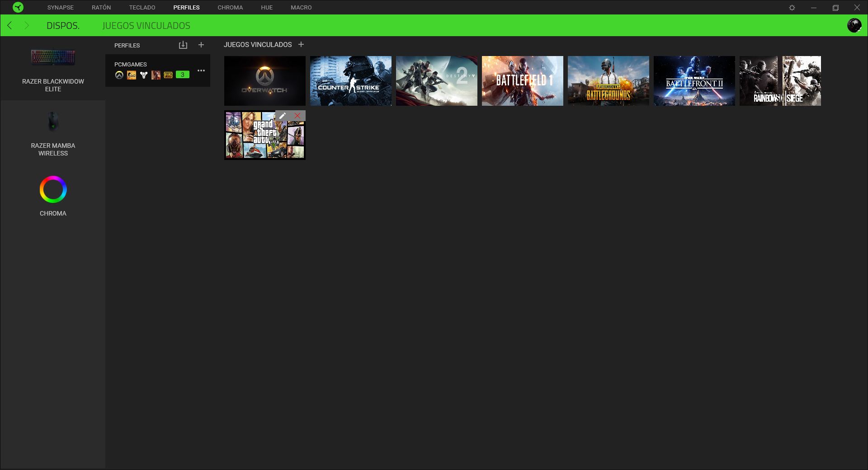This screenshot has height=470, width=868.
Task: Open the JUEGOS VINCULADOS subtab
Action: coord(146,26)
